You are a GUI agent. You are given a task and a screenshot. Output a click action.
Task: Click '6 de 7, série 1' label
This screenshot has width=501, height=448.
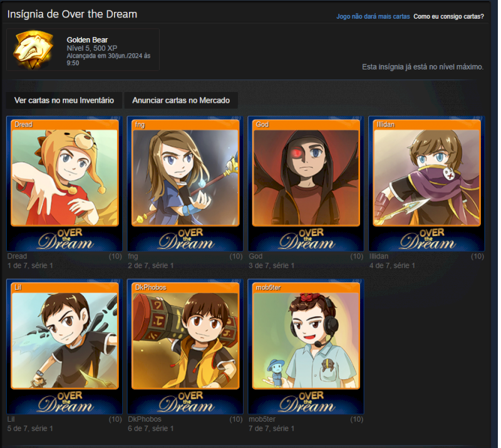pos(150,428)
